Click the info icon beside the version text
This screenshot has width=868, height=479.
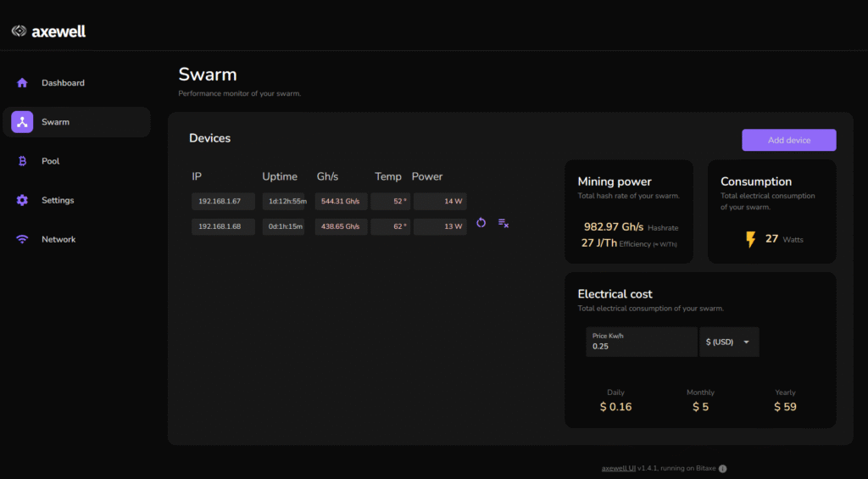723,468
